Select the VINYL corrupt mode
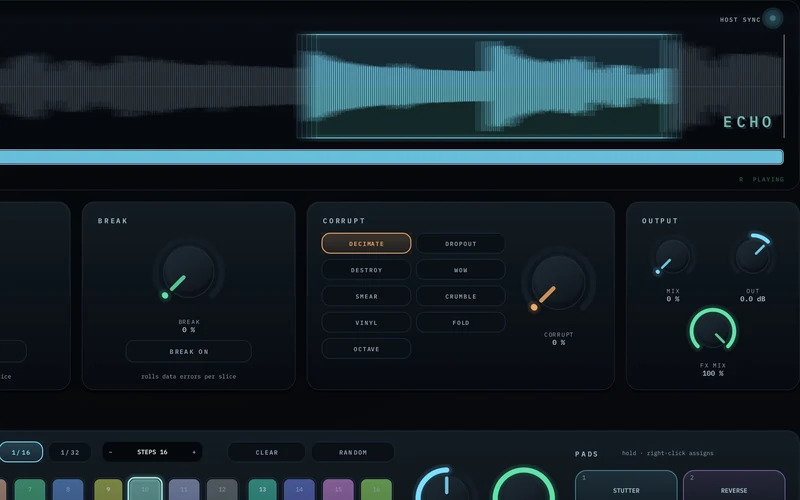This screenshot has height=500, width=800. tap(366, 322)
